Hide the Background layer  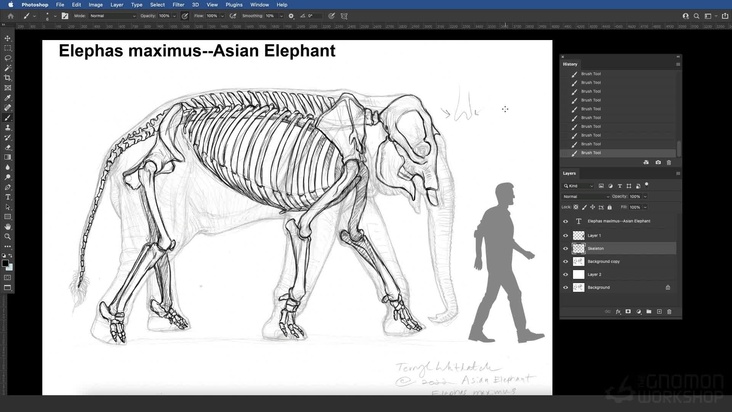pyautogui.click(x=565, y=287)
